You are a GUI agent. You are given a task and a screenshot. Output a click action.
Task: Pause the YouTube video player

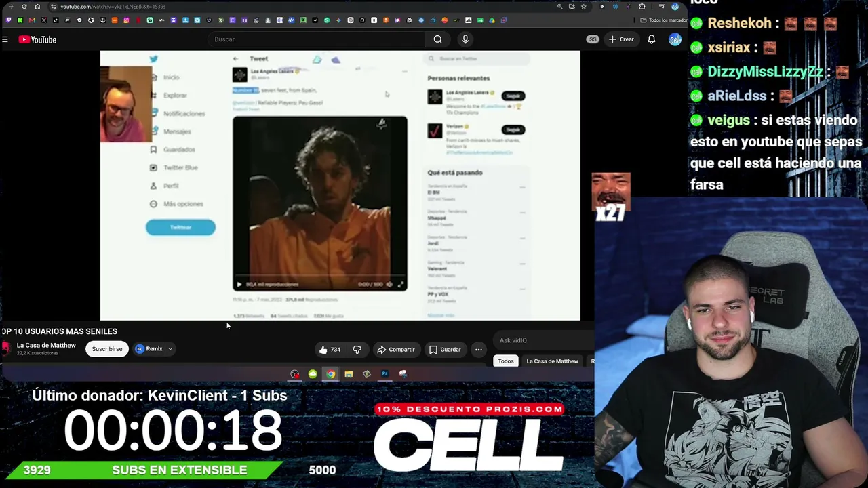click(x=340, y=185)
